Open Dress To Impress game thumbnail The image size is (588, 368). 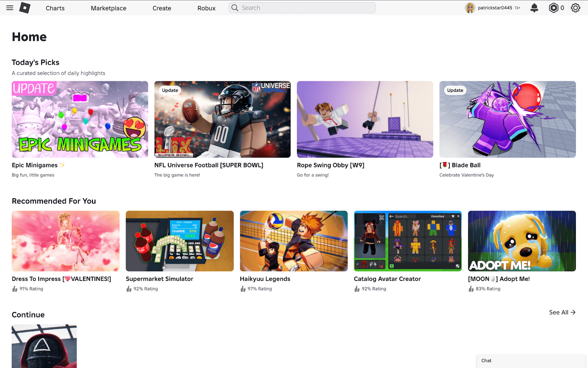66,241
